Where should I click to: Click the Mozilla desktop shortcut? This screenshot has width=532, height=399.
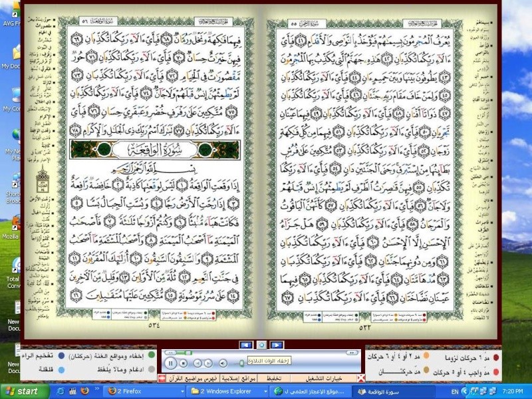10,227
